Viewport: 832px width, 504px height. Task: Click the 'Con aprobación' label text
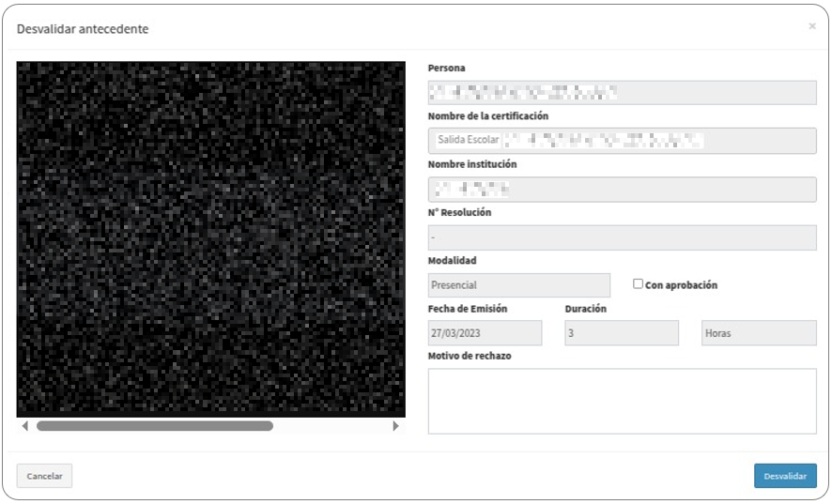(681, 285)
